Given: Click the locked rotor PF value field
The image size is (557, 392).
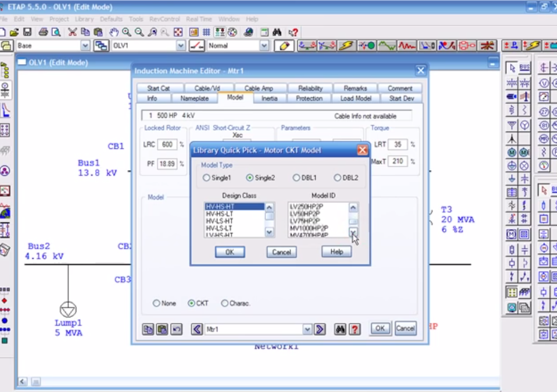Looking at the screenshot, I should tap(167, 164).
